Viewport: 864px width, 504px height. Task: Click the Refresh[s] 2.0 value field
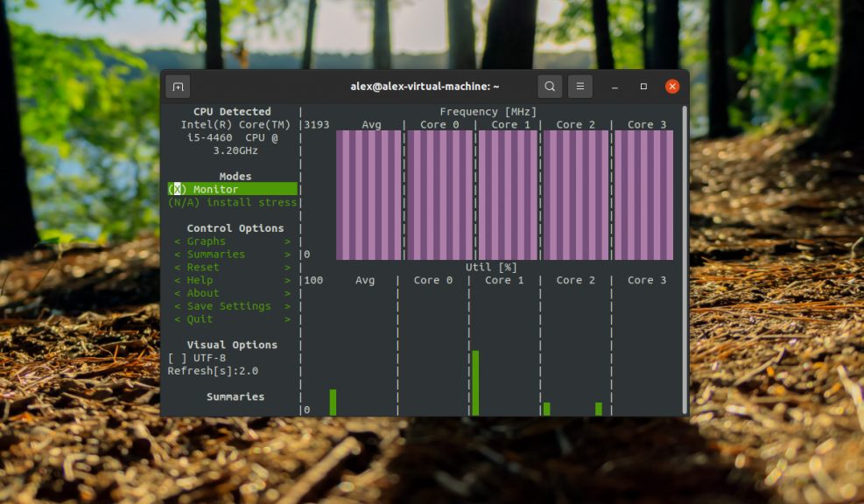point(213,371)
